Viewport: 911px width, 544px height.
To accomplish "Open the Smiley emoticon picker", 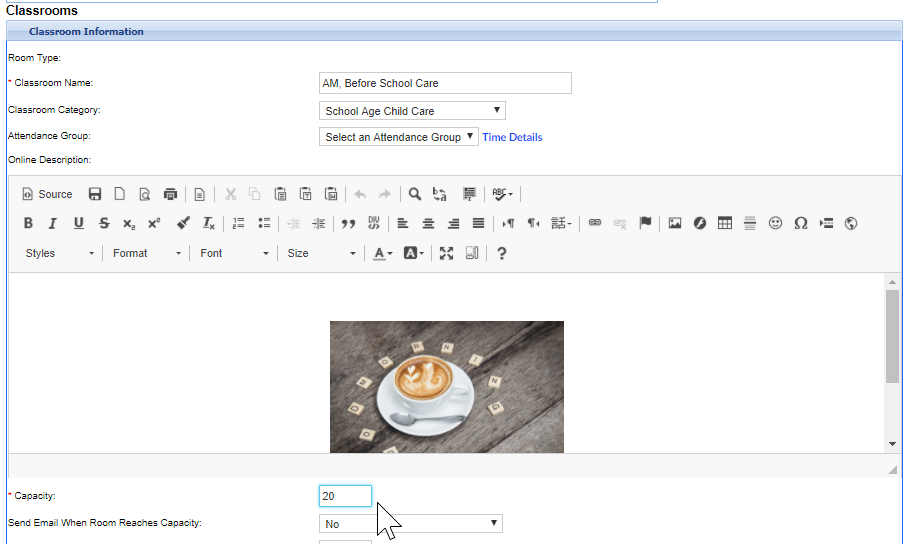I will 775,223.
